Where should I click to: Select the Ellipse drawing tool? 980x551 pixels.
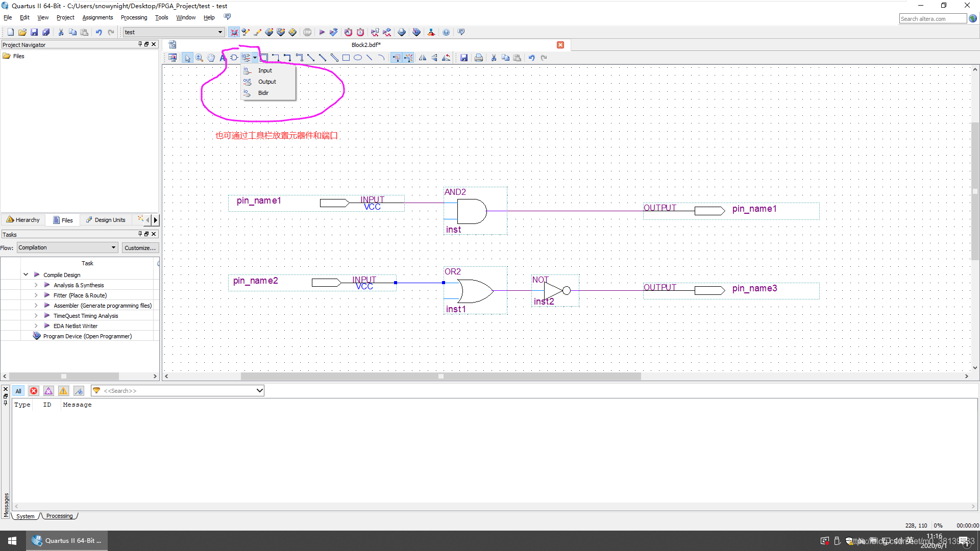point(358,58)
